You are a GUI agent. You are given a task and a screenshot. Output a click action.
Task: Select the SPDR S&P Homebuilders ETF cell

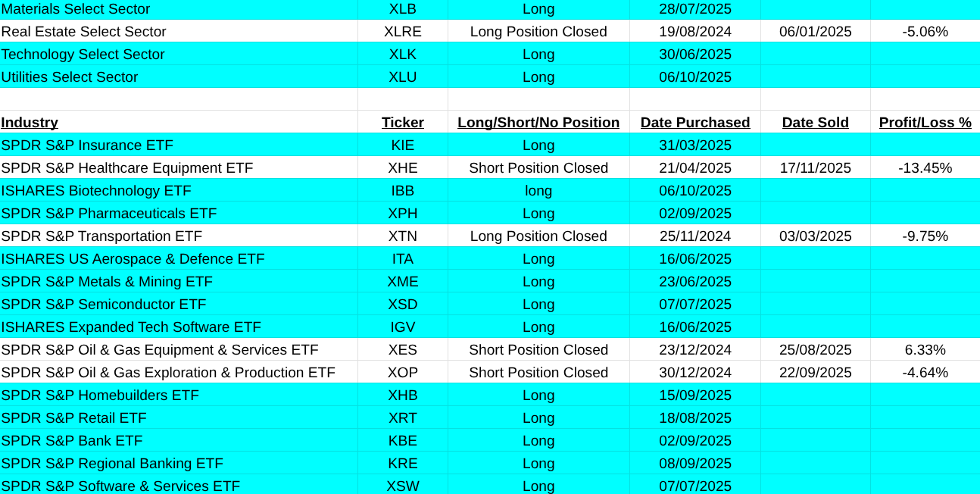(x=100, y=396)
